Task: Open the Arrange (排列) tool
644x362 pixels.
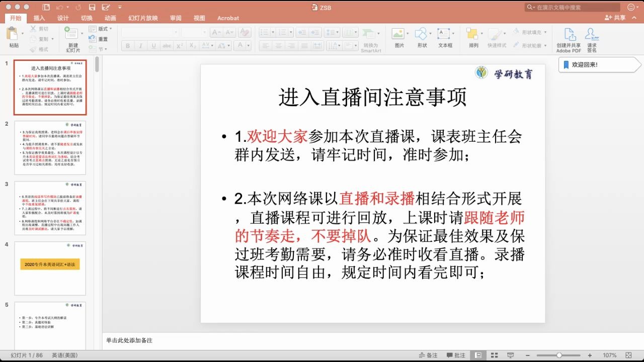Action: (x=473, y=38)
